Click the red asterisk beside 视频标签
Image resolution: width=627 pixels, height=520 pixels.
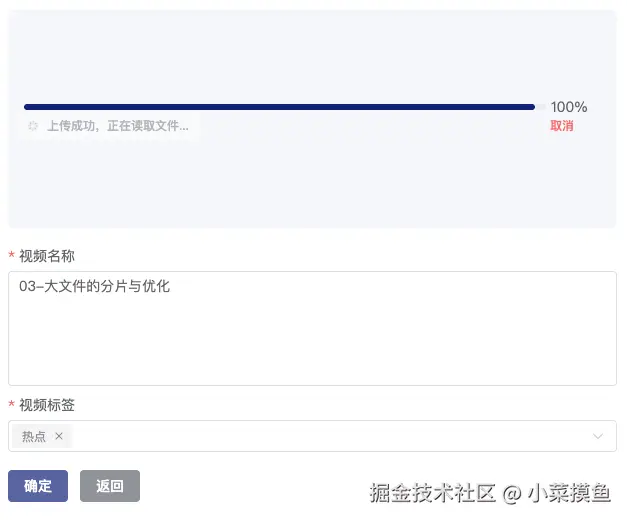point(11,406)
